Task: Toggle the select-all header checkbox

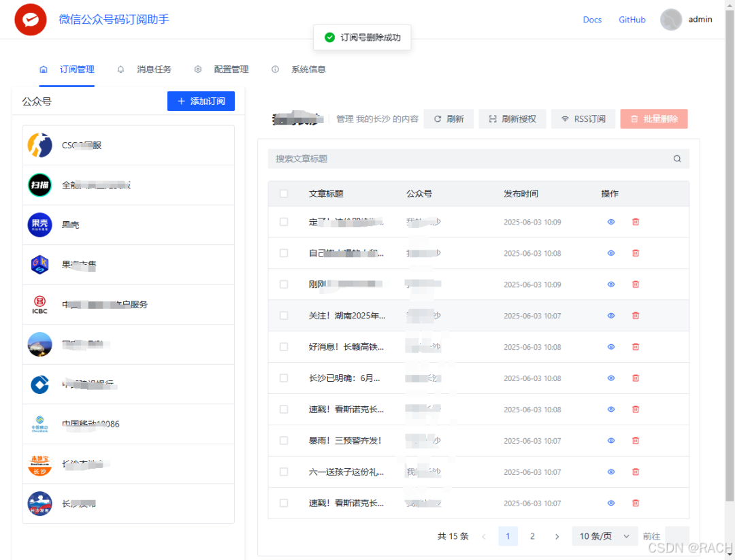Action: [x=284, y=193]
